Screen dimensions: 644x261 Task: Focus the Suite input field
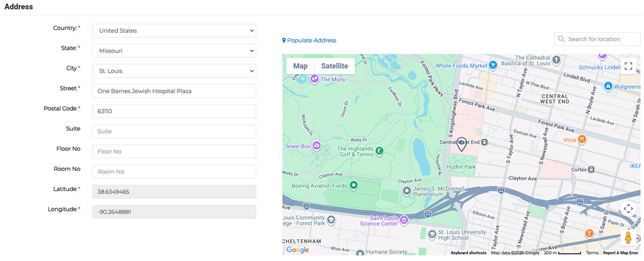(x=174, y=131)
